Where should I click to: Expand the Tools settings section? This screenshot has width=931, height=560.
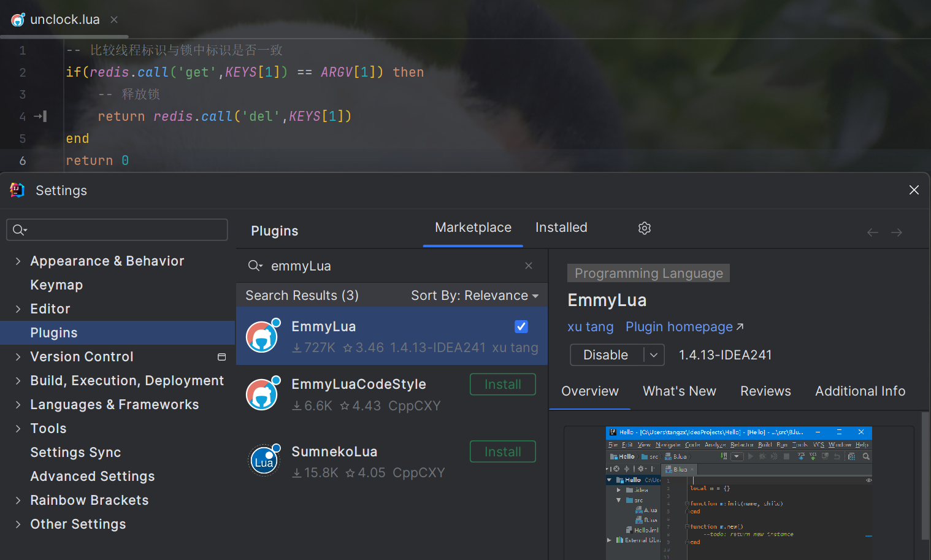pos(18,429)
